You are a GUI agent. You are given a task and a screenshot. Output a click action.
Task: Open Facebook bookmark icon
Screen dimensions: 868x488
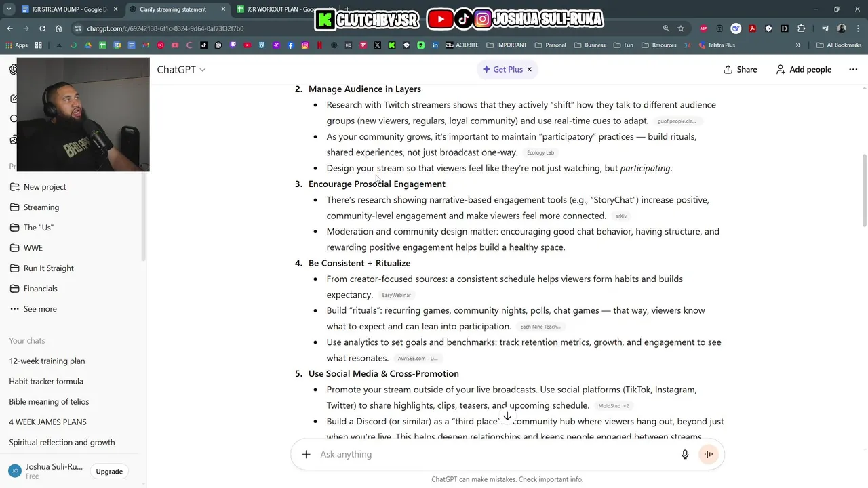click(290, 45)
